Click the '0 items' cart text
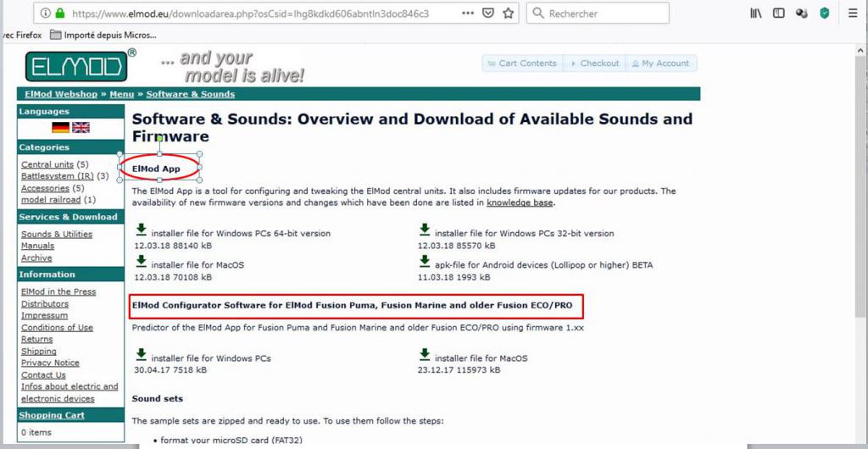868x449 pixels. (36, 432)
